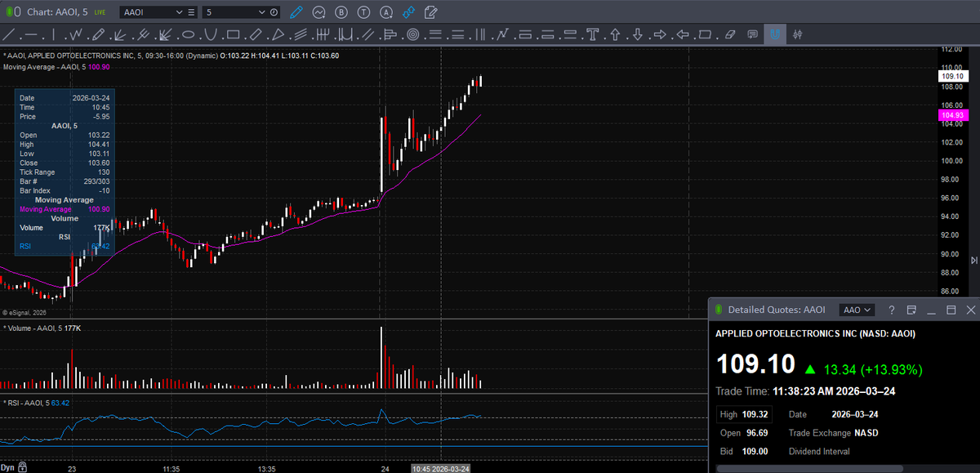The image size is (980, 473).
Task: Open the symbol list menu icon
Action: [x=192, y=13]
